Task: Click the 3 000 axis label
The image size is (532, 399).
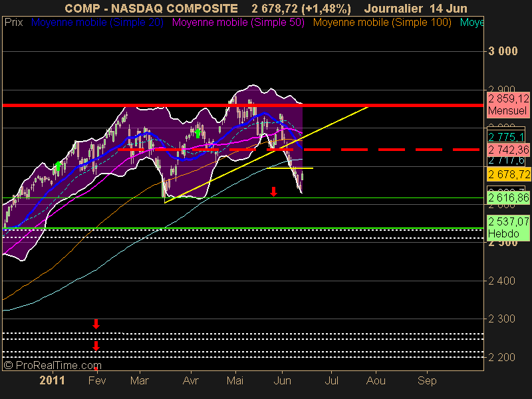Action: (503, 51)
